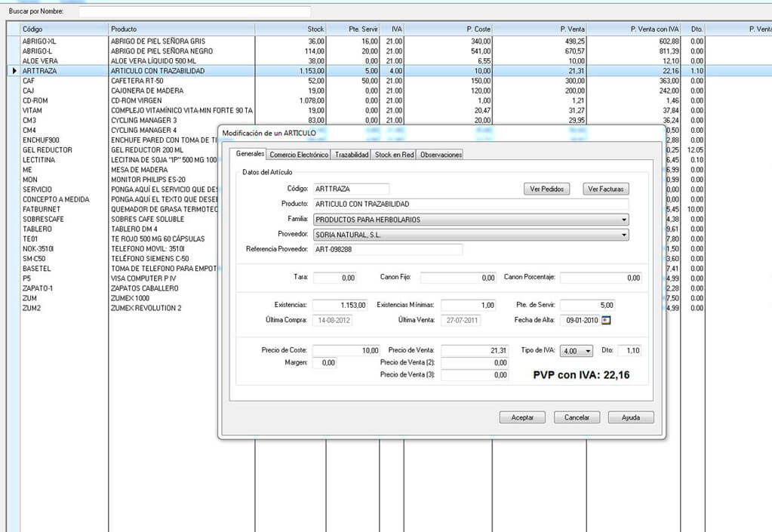The image size is (772, 532).
Task: Click the Referencia Proveedor text field
Action: (387, 249)
